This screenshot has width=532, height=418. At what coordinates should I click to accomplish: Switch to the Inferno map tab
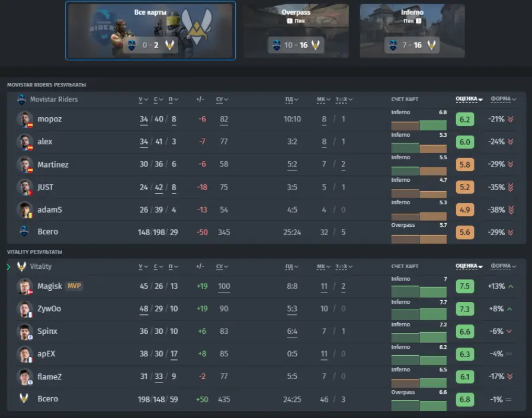point(412,31)
